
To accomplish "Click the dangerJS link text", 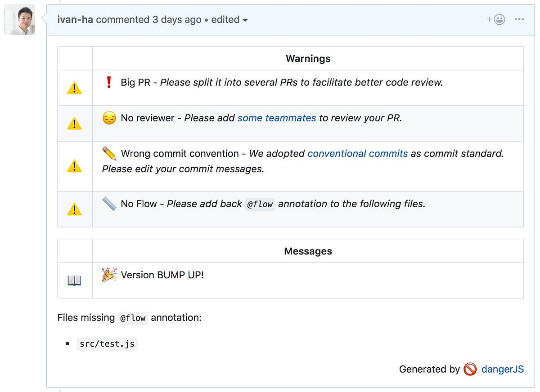I will 503,369.
